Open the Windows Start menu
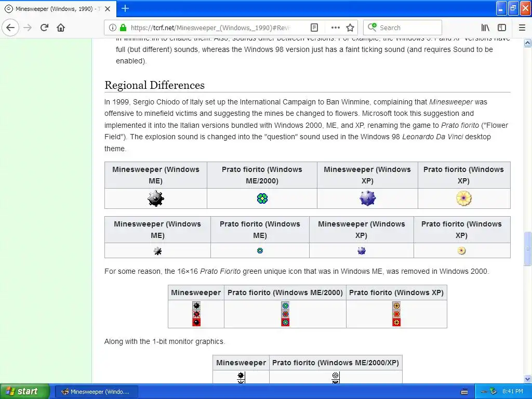 (x=24, y=392)
